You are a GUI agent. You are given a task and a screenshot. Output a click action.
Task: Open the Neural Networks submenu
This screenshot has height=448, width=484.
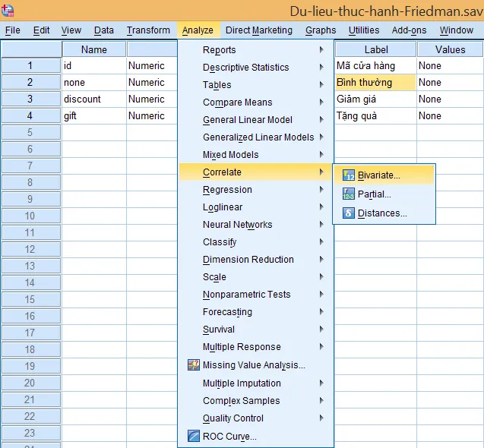point(256,224)
